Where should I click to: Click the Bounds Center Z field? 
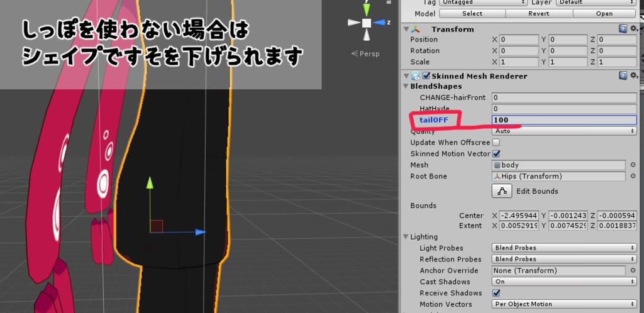(617, 216)
